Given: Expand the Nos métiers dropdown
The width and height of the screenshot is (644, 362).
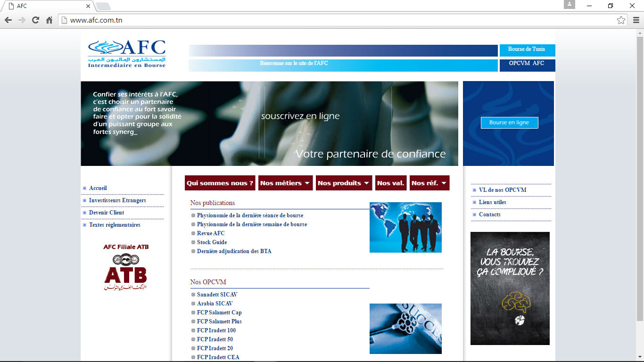Looking at the screenshot, I should click(x=285, y=183).
